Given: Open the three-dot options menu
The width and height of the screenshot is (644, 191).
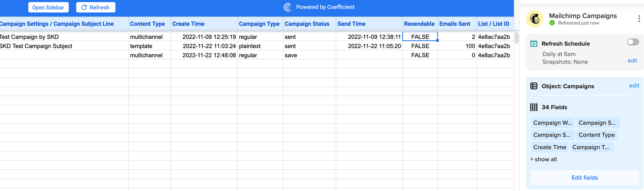Looking at the screenshot, I should pos(639,19).
